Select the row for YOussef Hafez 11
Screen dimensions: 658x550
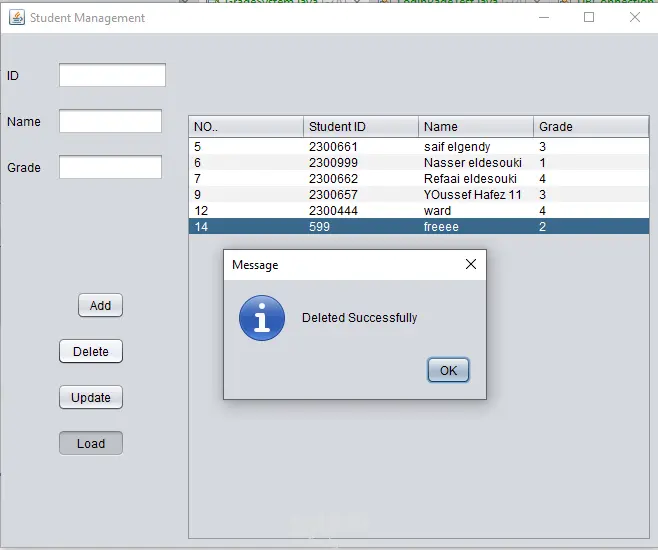coord(419,194)
